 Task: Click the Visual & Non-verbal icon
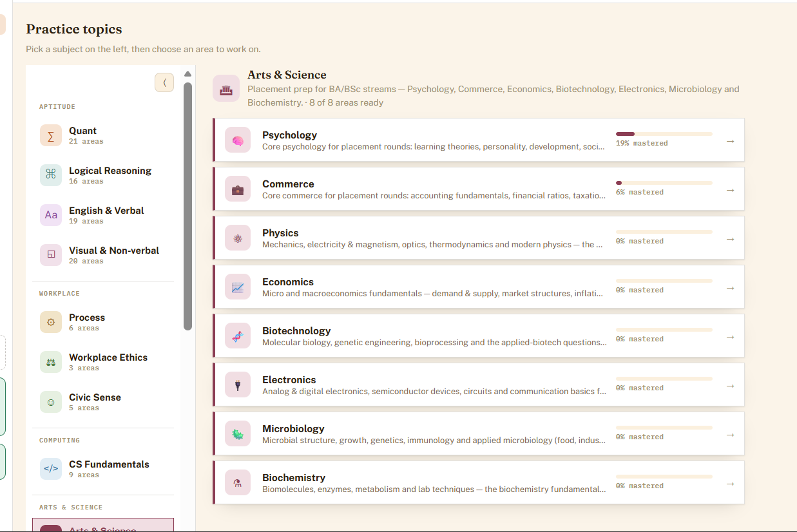click(51, 255)
